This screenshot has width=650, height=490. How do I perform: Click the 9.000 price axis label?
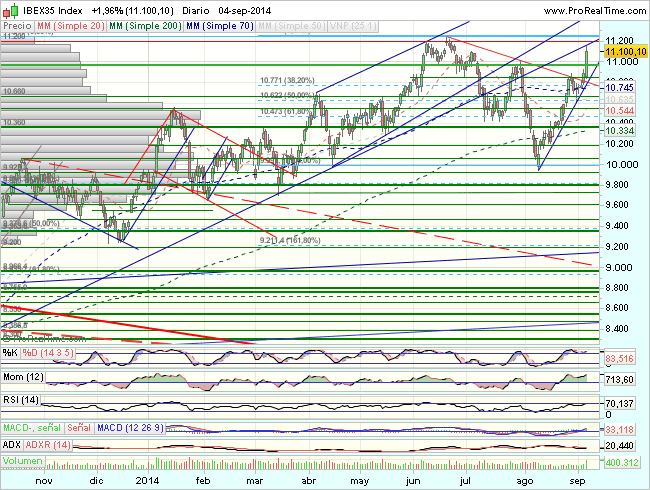pyautogui.click(x=619, y=267)
